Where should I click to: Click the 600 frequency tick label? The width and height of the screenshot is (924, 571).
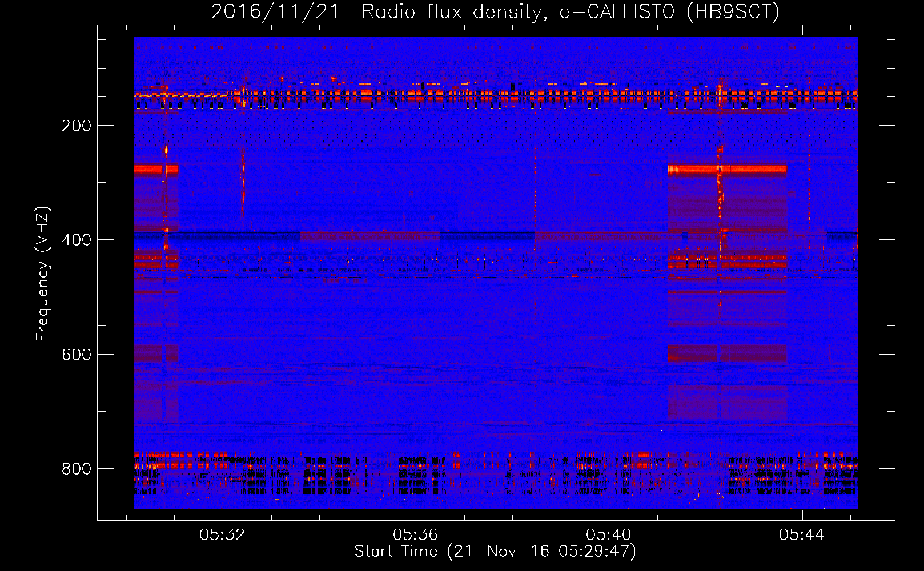click(x=77, y=355)
